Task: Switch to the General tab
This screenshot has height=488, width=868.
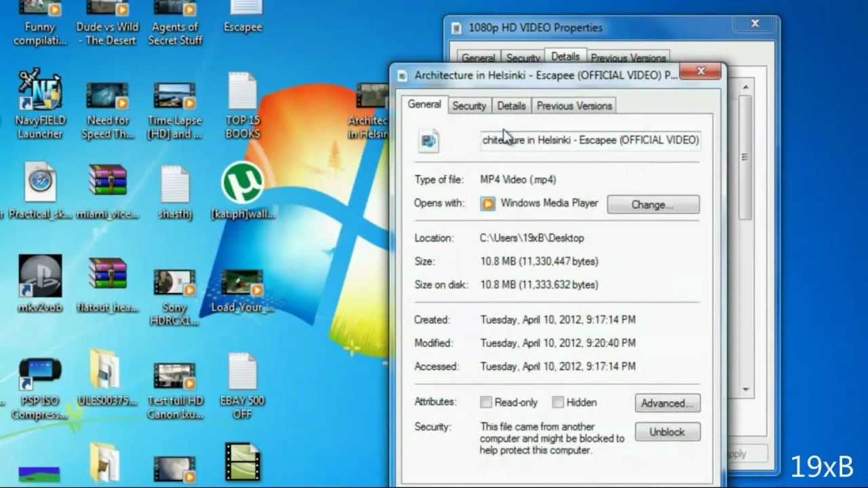Action: [425, 104]
